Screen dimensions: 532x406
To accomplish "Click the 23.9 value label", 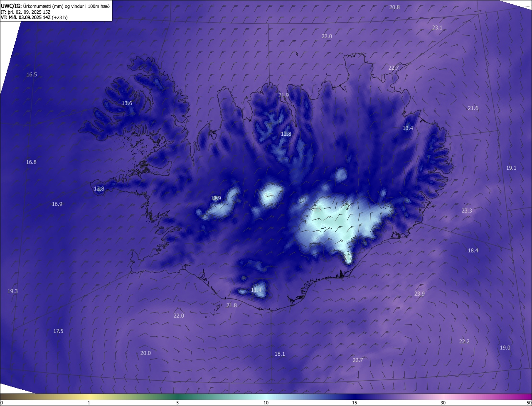I will pyautogui.click(x=419, y=294).
